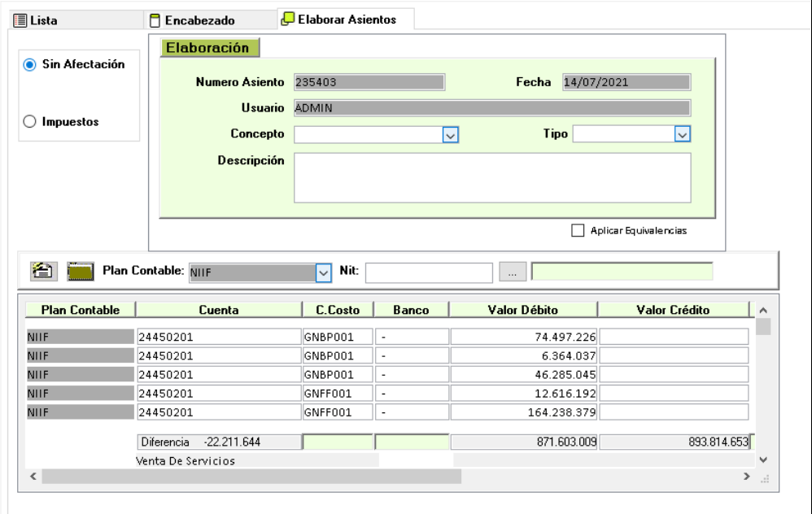The width and height of the screenshot is (812, 514).
Task: Click the Elaborar Asientos tab icon
Action: point(288,19)
